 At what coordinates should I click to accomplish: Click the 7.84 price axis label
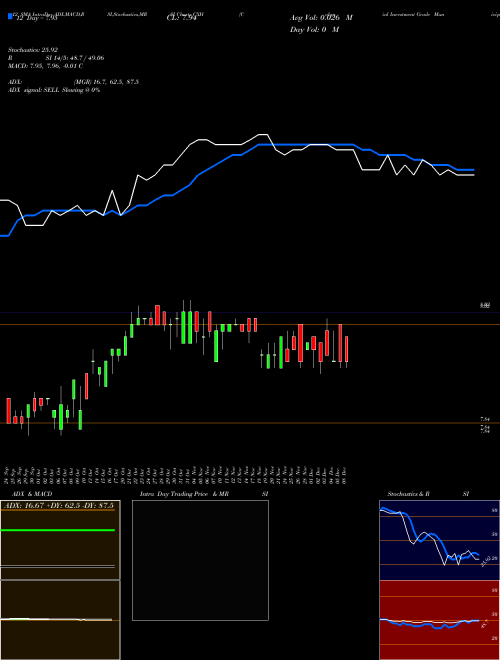click(485, 419)
